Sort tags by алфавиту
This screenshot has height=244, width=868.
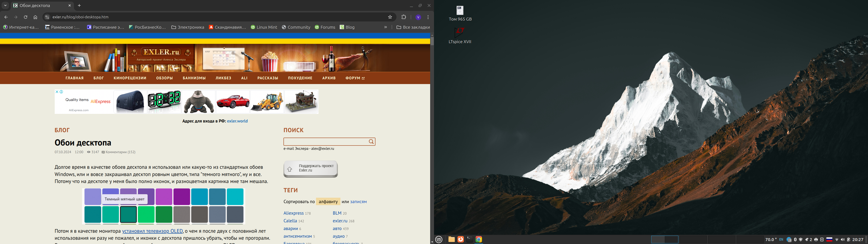pos(328,202)
